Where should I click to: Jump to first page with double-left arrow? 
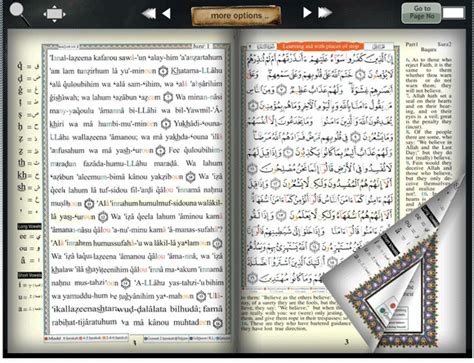[148, 13]
